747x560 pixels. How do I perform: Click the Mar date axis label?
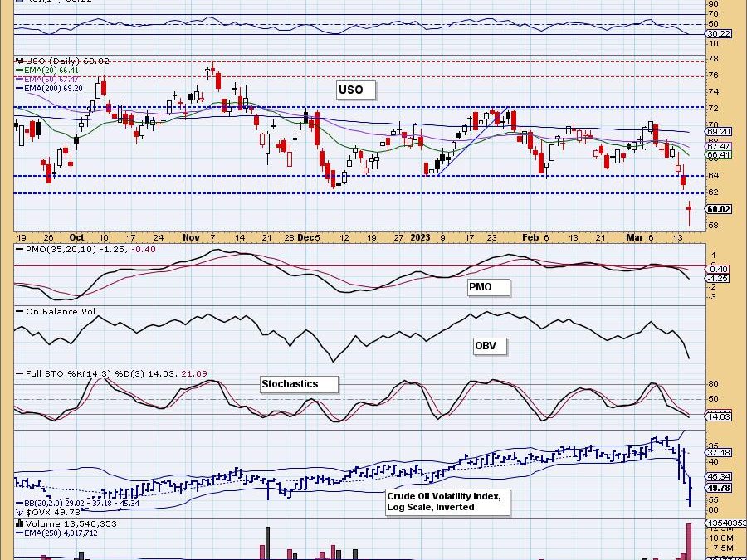coord(634,237)
